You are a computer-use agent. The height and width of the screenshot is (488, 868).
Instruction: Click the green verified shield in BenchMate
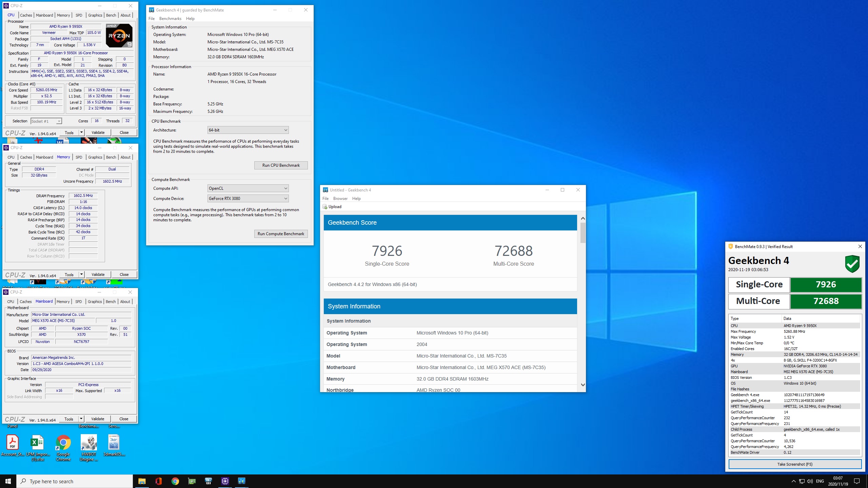pyautogui.click(x=852, y=264)
